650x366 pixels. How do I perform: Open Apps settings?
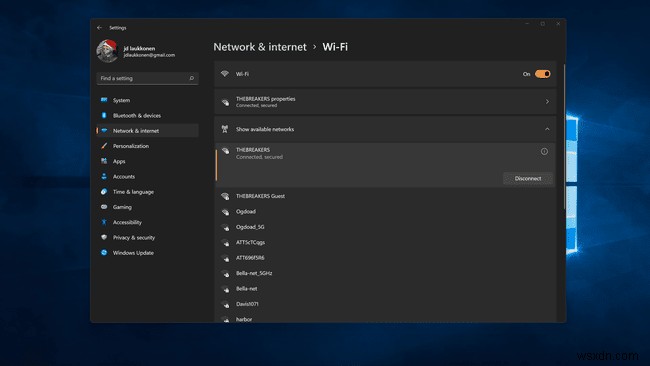[x=148, y=161]
